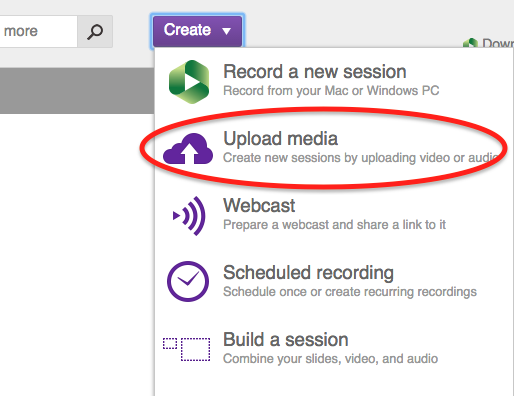The width and height of the screenshot is (514, 396).
Task: Click the dotted squares Build icon
Action: 187,349
